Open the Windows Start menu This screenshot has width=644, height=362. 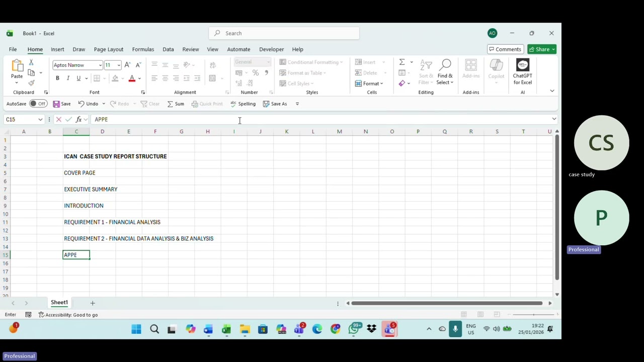click(x=136, y=329)
